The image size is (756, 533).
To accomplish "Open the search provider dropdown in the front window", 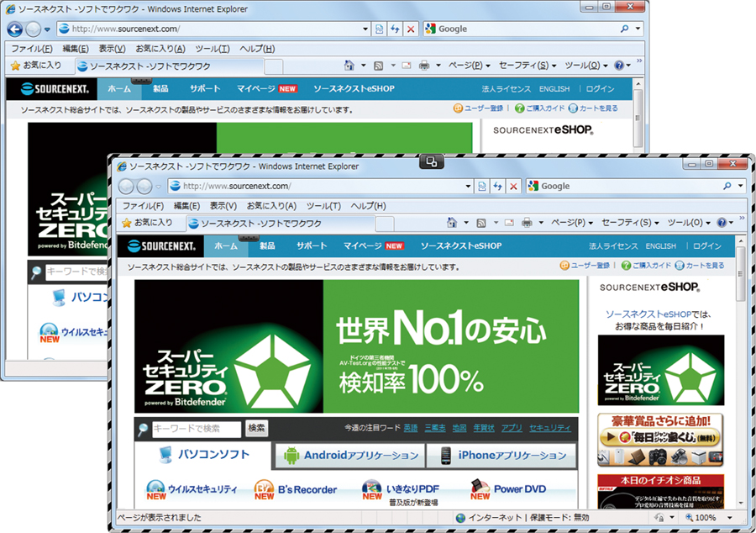I will [741, 186].
